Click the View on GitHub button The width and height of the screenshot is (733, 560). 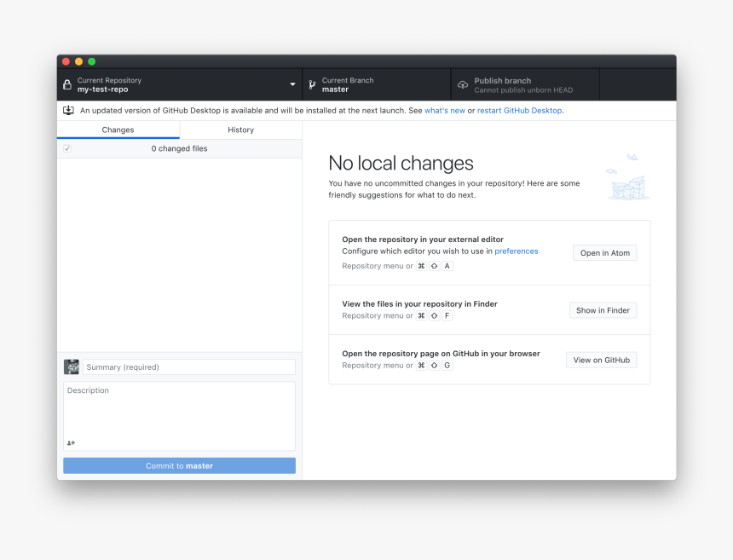(x=602, y=360)
